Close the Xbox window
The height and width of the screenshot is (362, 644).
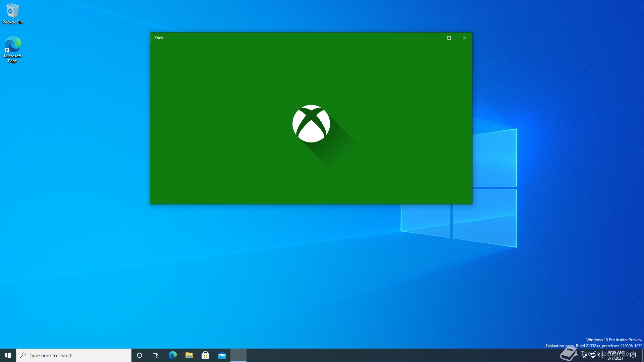coord(465,38)
